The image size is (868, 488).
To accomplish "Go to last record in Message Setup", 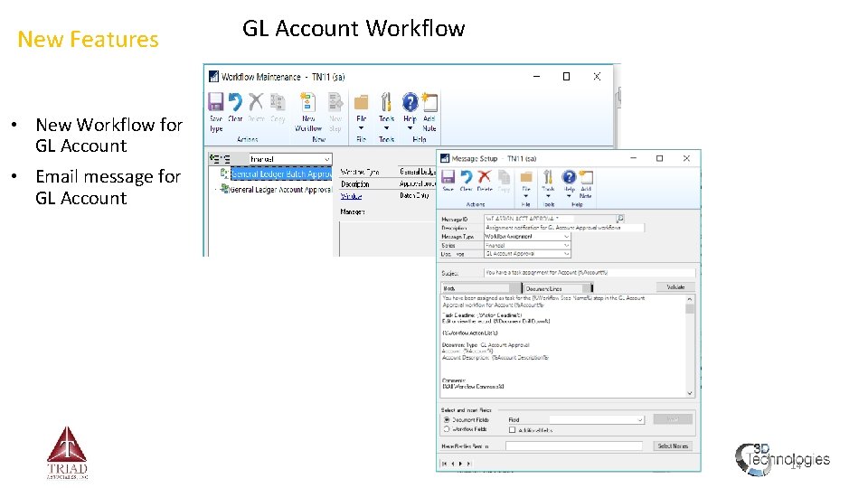I will (469, 464).
